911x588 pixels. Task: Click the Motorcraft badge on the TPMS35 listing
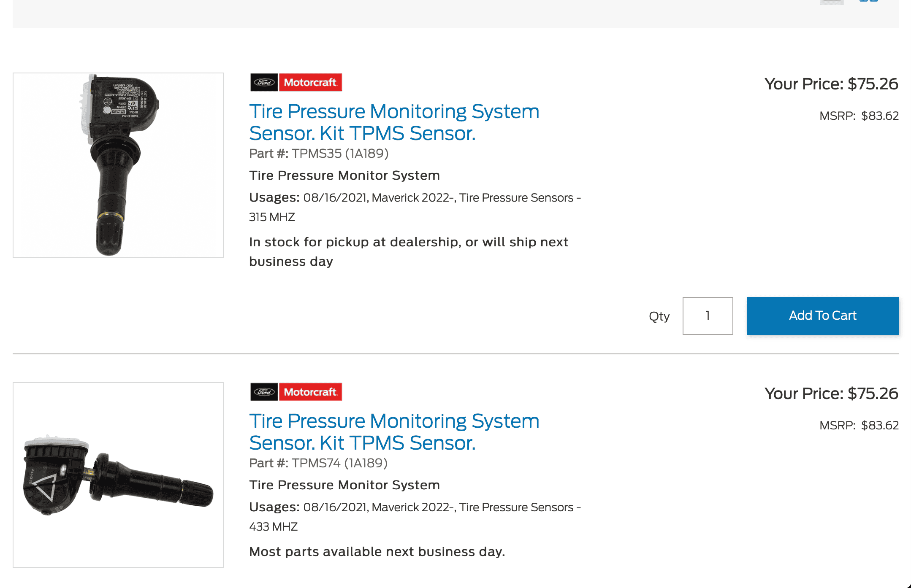311,83
